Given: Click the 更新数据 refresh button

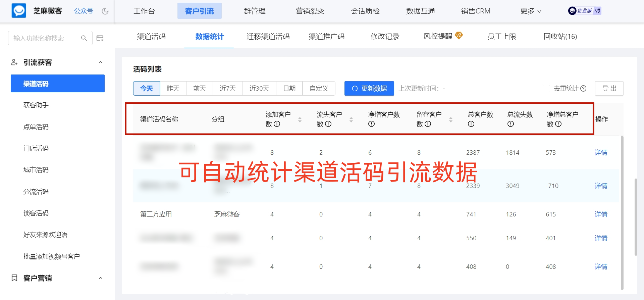Looking at the screenshot, I should (369, 88).
